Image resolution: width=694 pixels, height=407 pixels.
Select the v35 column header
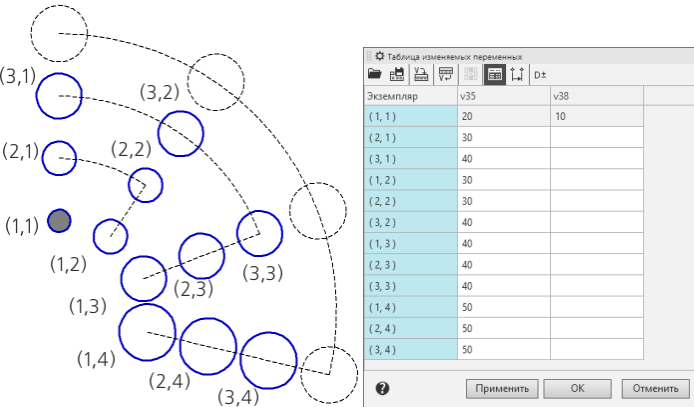tap(503, 97)
